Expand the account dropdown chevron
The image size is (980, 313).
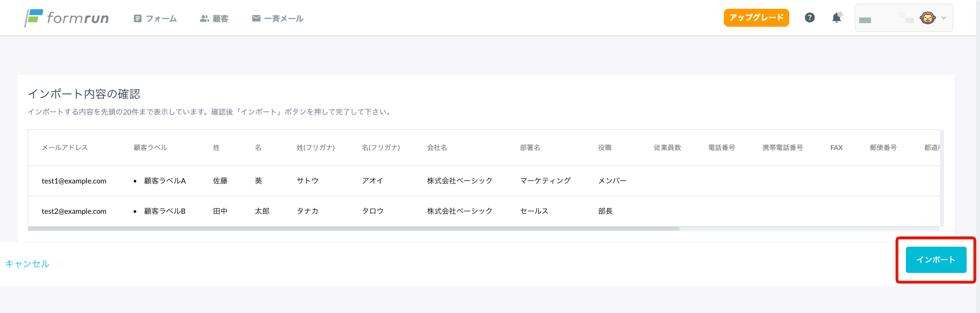(x=943, y=18)
